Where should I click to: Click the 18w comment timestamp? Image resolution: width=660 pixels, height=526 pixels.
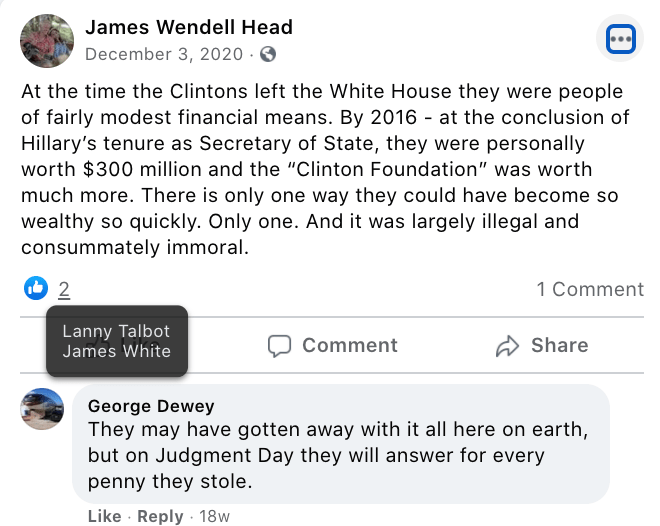tap(216, 516)
